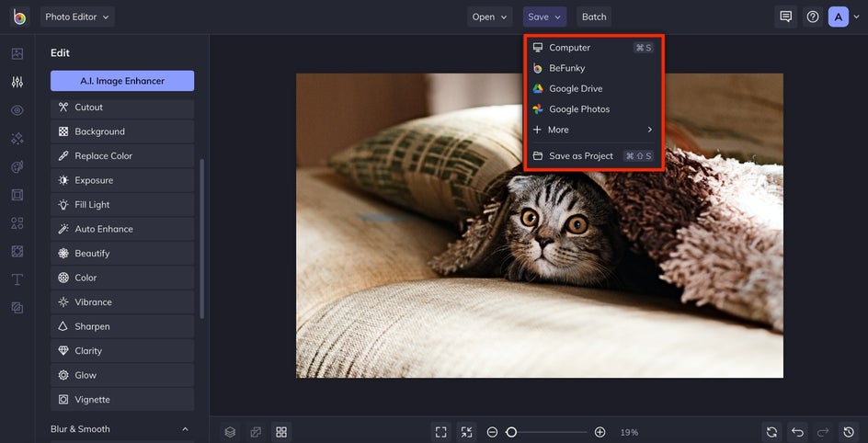Image resolution: width=868 pixels, height=443 pixels.
Task: Click the 19% zoom value
Action: click(x=629, y=433)
